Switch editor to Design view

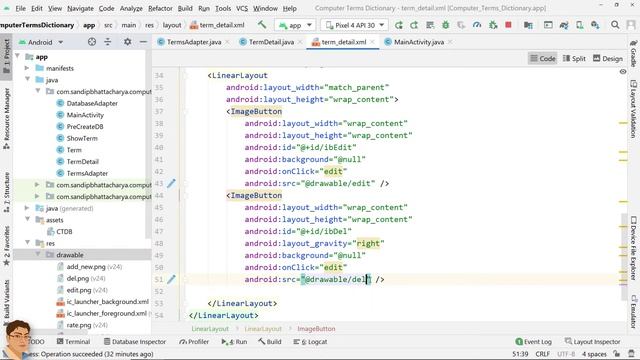click(608, 58)
